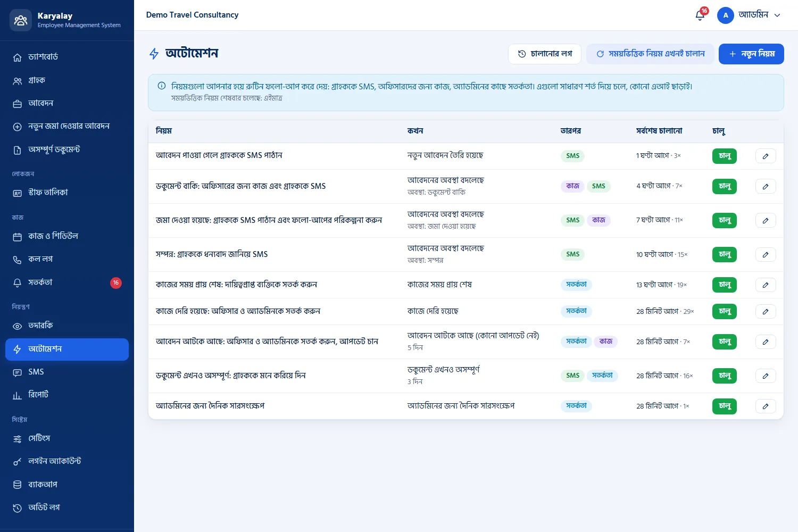The image size is (798, 532).
Task: Edit the 'আবেদন পাওয়া গেলে গ্রাহককে SMS পাঠান' rule
Action: pos(766,156)
